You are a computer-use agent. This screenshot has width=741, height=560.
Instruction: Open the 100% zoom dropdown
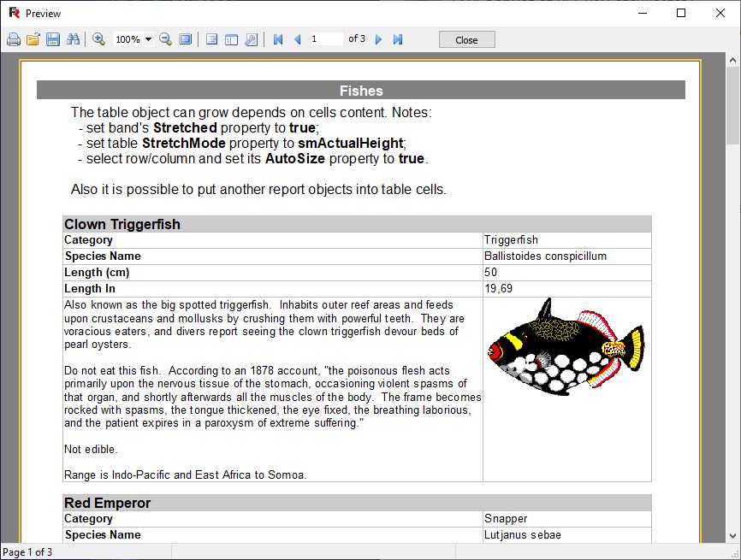pos(148,39)
